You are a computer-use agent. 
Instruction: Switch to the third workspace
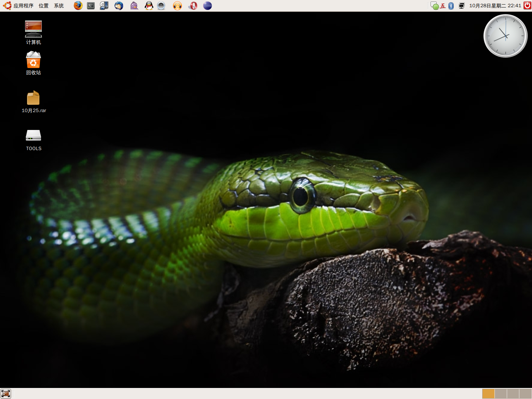click(x=513, y=394)
